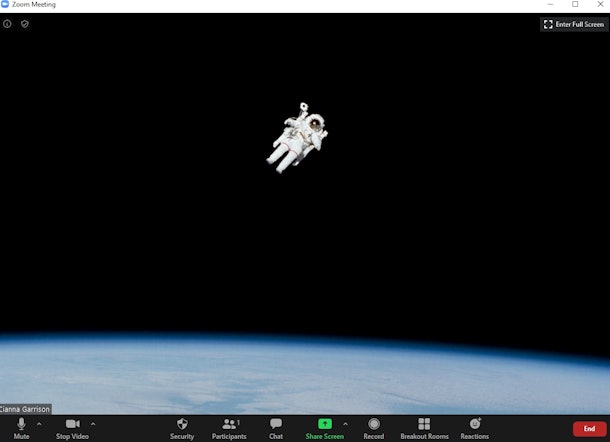This screenshot has width=610, height=442.
Task: Enter Full Screen mode
Action: point(574,24)
